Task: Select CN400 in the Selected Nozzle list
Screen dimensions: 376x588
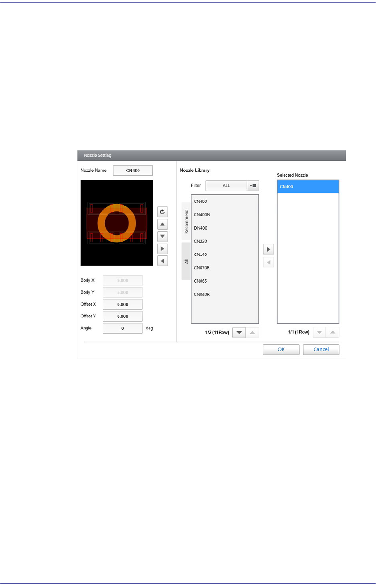Action: pos(308,187)
